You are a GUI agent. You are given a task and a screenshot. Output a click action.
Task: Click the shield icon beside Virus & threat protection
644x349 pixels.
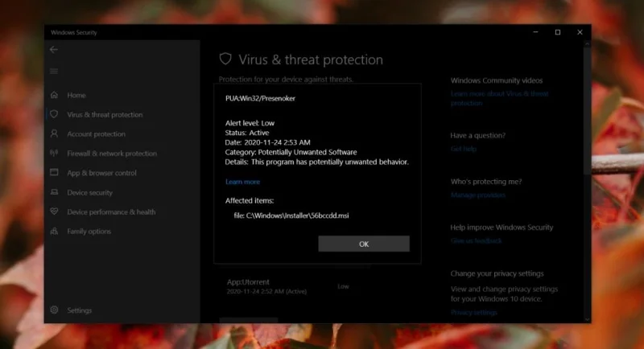pyautogui.click(x=54, y=114)
